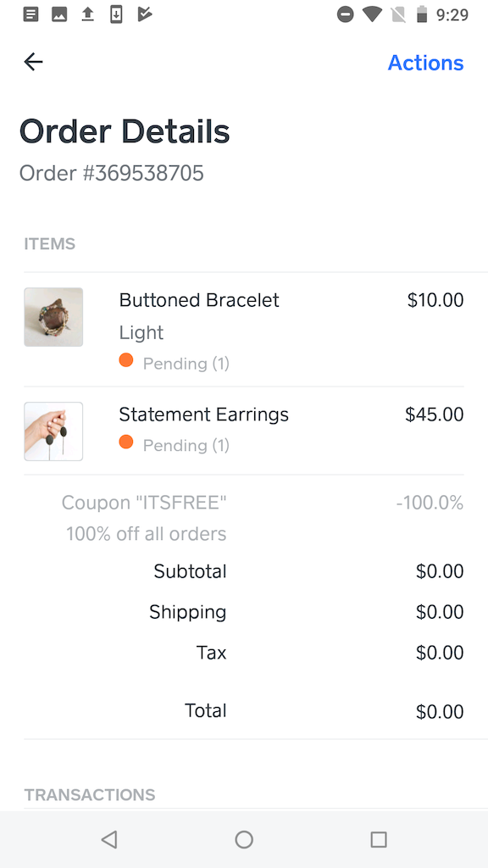Screen dimensions: 488x868
Task: Tap the Do Not Disturb status icon
Action: (x=346, y=14)
